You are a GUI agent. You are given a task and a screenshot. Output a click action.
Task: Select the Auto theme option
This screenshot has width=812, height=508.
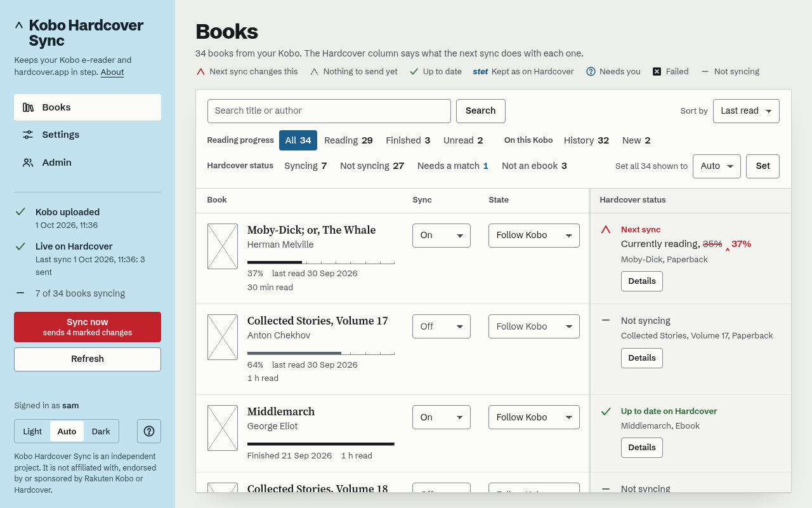[67, 431]
